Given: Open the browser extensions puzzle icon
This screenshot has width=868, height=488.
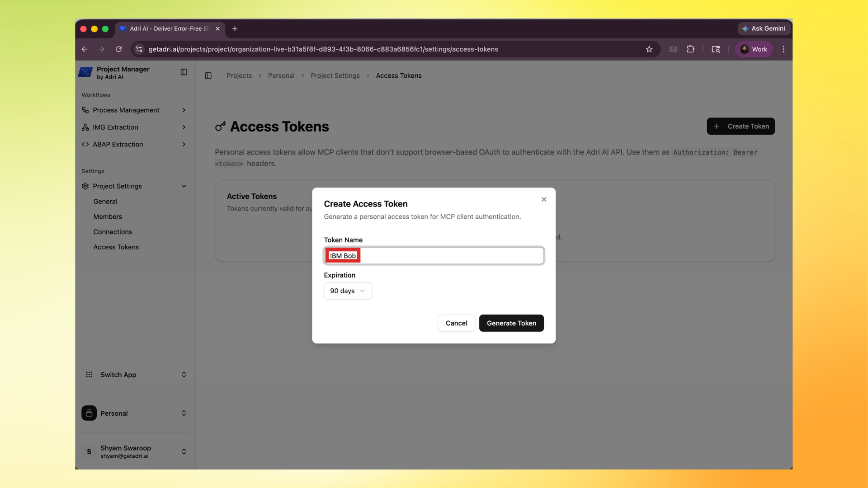Looking at the screenshot, I should 690,49.
